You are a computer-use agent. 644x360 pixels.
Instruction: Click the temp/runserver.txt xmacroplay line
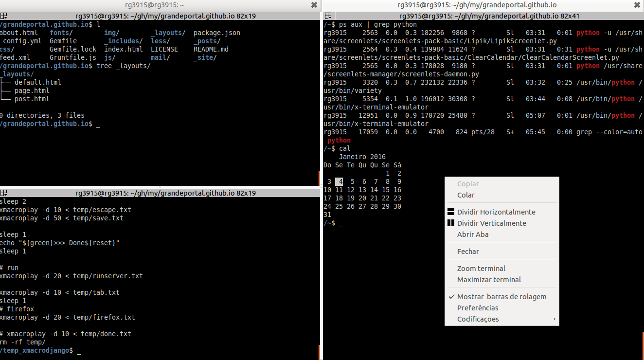[x=71, y=276]
